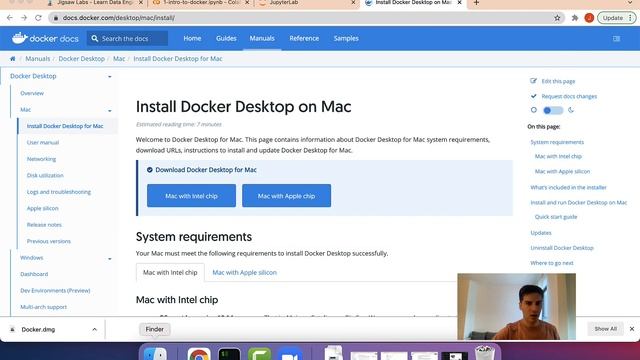Click the address bar URL
The height and width of the screenshot is (360, 640).
(118, 18)
